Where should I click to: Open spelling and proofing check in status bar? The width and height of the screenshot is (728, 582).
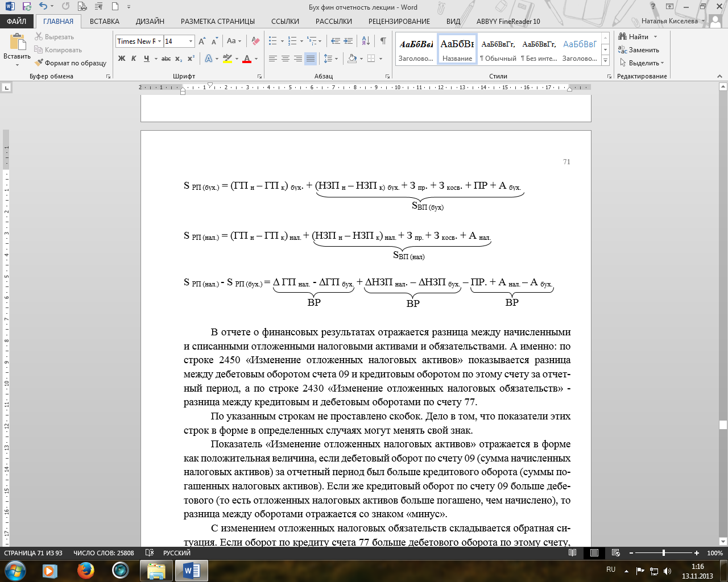click(x=150, y=553)
